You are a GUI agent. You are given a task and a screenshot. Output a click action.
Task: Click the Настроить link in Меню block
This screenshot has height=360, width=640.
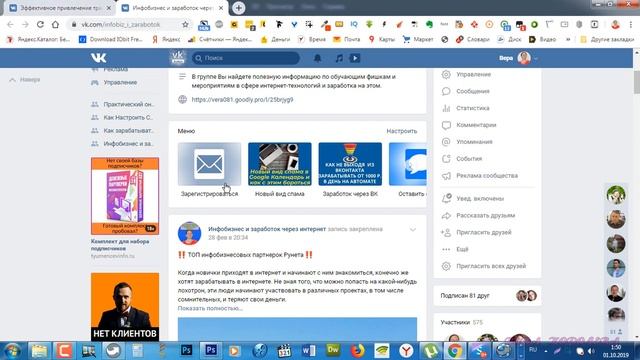point(402,131)
